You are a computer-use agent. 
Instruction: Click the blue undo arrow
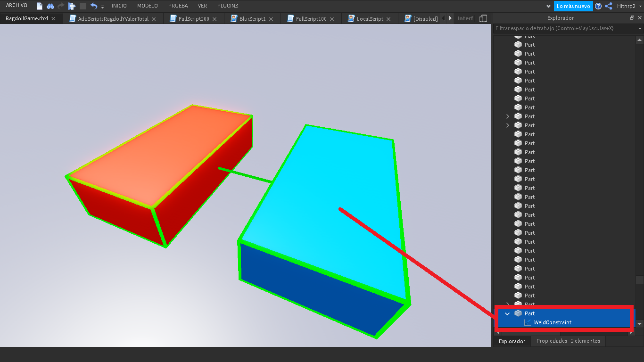point(94,6)
